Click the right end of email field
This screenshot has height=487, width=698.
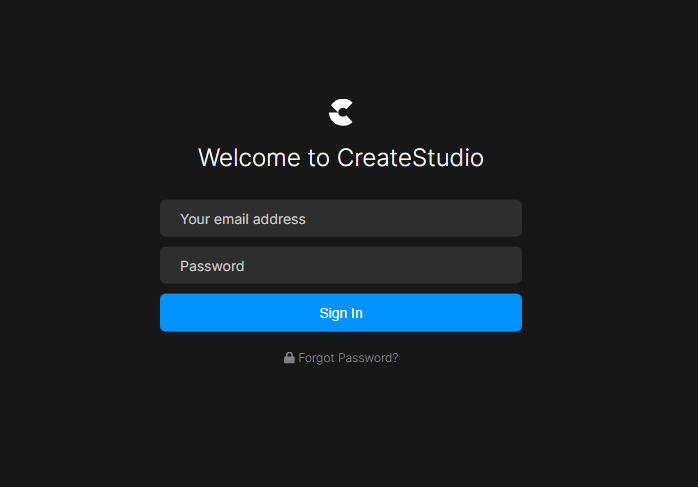click(x=507, y=218)
